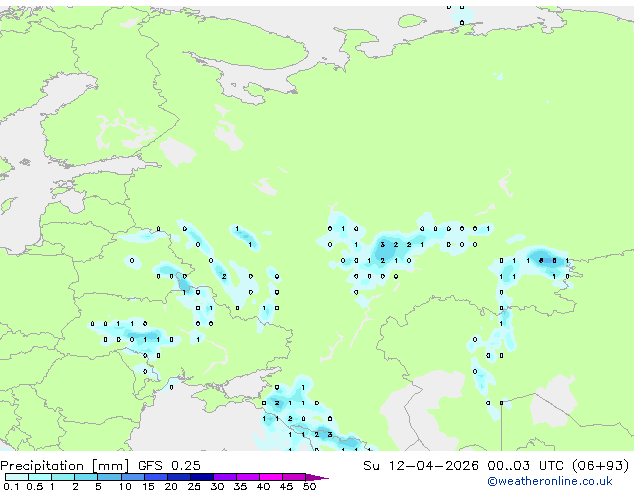Select the "Su 12-04-2026" date text
The height and width of the screenshot is (490, 634).
[x=421, y=465]
